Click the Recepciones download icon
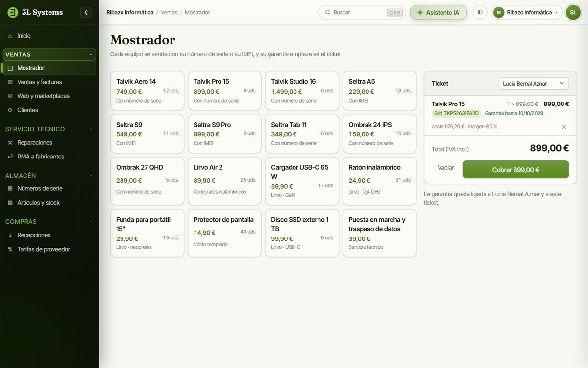Viewport: 588px width, 368px height. point(10,235)
